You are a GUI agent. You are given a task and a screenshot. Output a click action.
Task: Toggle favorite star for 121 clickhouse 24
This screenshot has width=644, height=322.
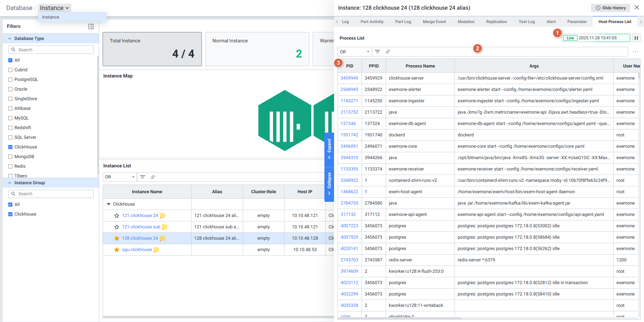[117, 216]
